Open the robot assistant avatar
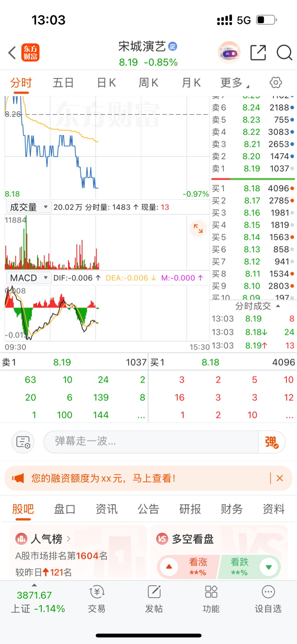The image size is (297, 644). (229, 52)
